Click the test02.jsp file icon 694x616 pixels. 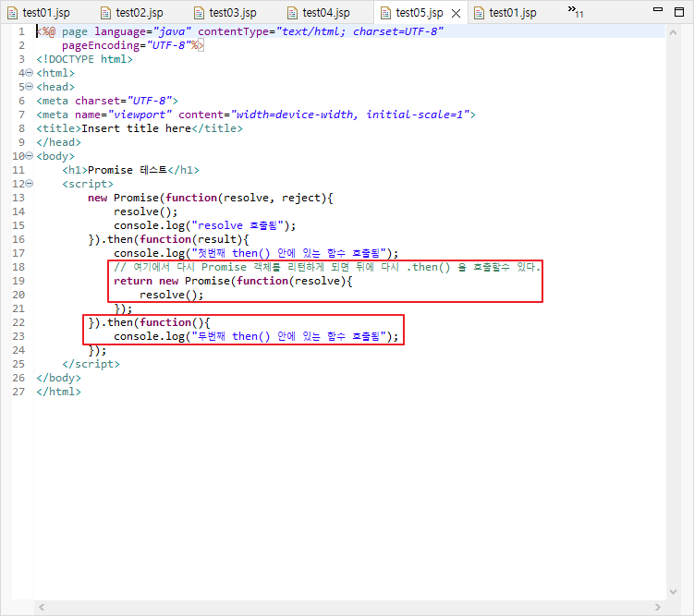[x=105, y=13]
